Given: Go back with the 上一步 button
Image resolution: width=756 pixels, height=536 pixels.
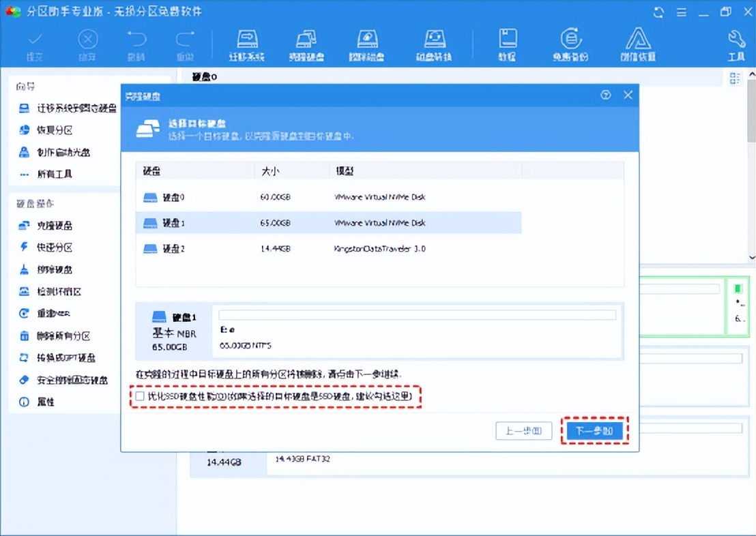Looking at the screenshot, I should 523,430.
